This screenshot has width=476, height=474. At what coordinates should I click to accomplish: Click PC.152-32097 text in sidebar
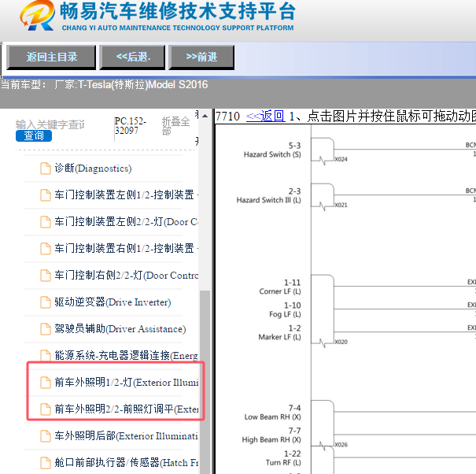(x=131, y=126)
